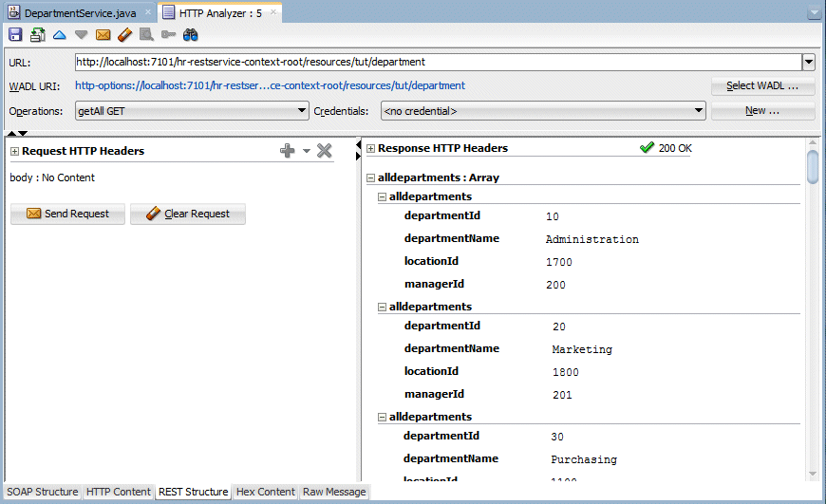Screen dimensions: 826x504
Task: Click the X icon to delete request header
Action: click(325, 151)
